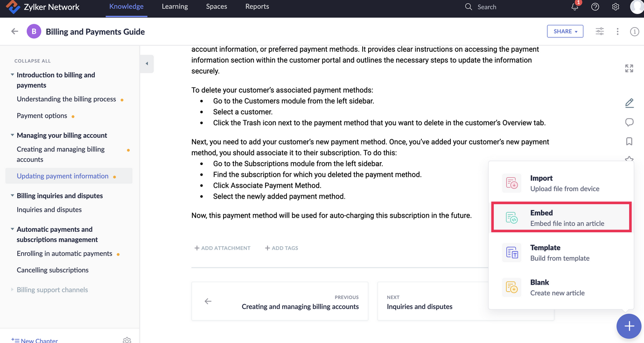Open the help question mark icon

click(595, 7)
